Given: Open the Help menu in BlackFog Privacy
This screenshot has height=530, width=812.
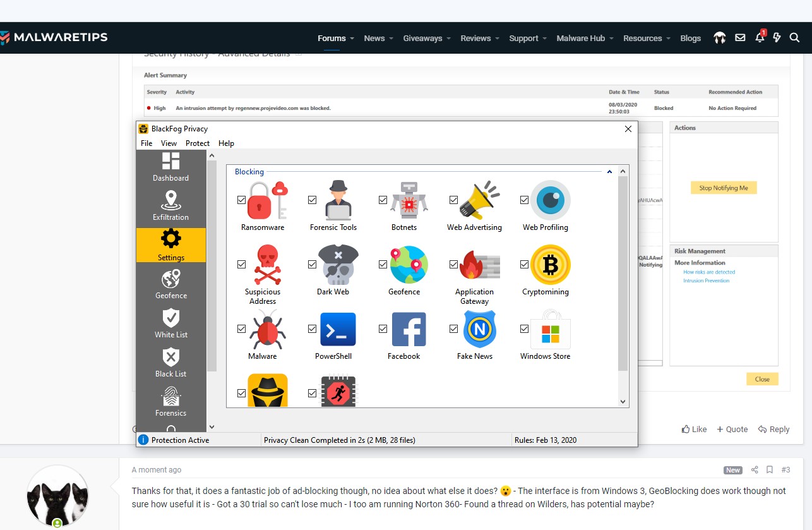Looking at the screenshot, I should [226, 143].
